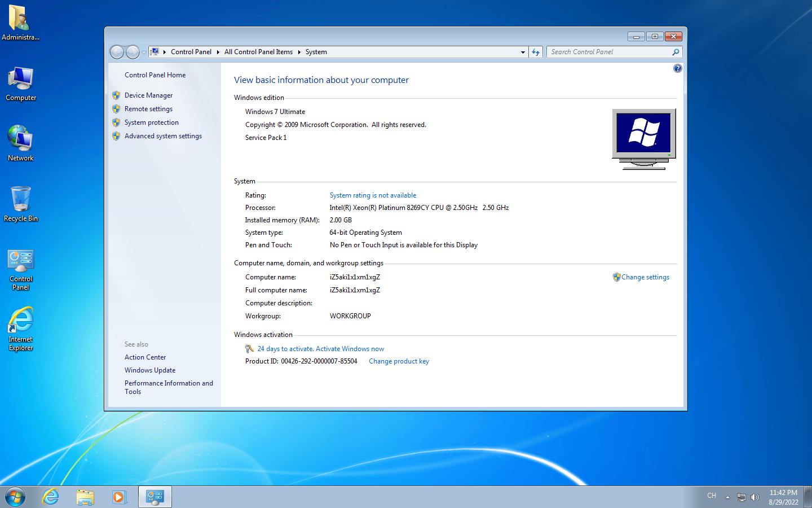
Task: Click the network tray icon
Action: 742,497
